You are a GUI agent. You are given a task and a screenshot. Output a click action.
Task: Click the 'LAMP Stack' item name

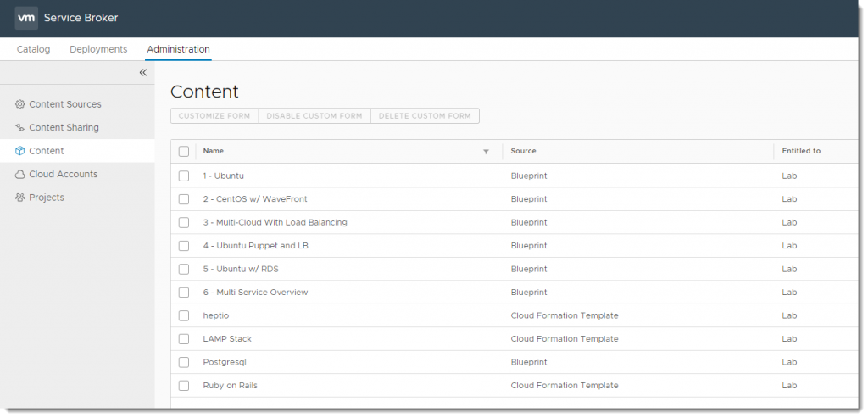coord(227,338)
